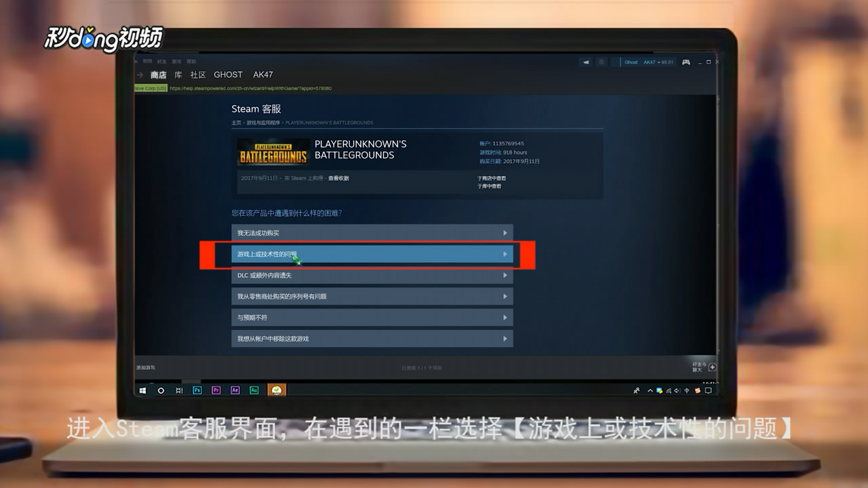Open the 好友 menu in top bar

pos(161,62)
